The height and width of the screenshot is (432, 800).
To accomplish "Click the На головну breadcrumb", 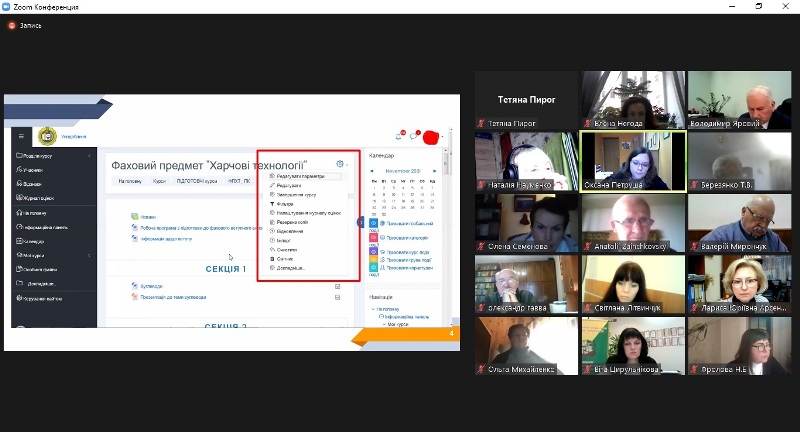I will 130,181.
